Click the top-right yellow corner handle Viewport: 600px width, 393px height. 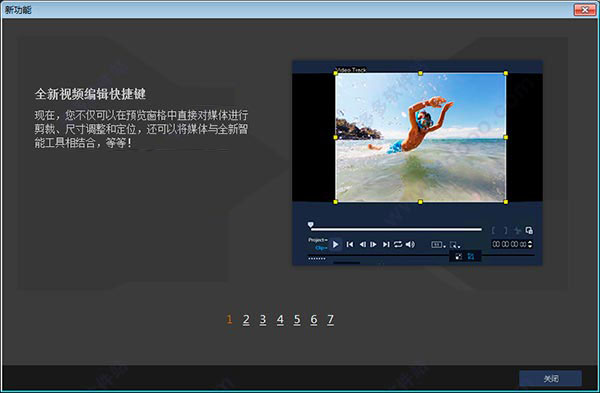click(x=505, y=73)
